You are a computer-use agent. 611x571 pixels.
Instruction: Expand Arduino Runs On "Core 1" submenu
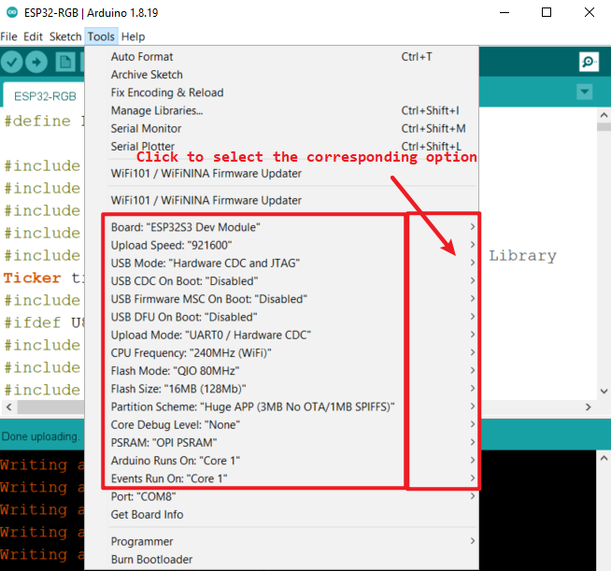coord(281,460)
